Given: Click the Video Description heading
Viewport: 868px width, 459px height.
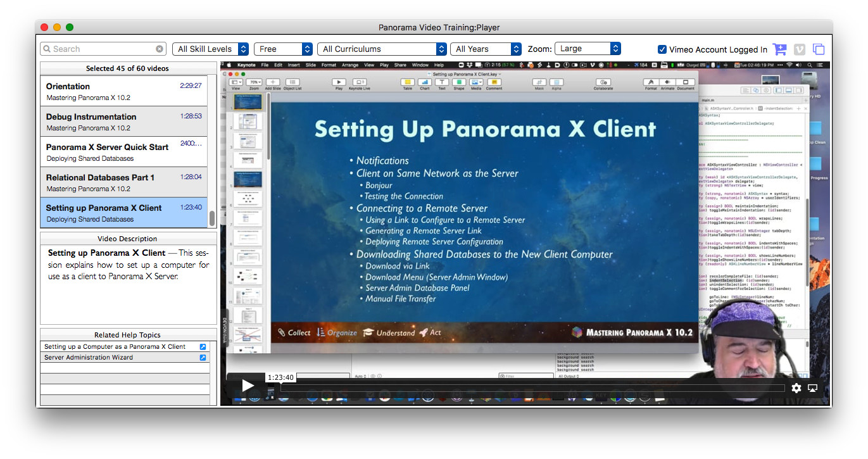Looking at the screenshot, I should 127,239.
